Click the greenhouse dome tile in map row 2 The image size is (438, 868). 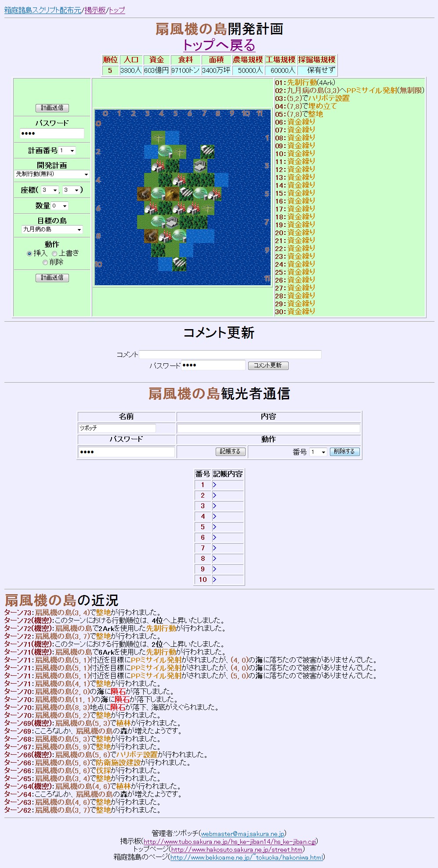pyautogui.click(x=165, y=152)
